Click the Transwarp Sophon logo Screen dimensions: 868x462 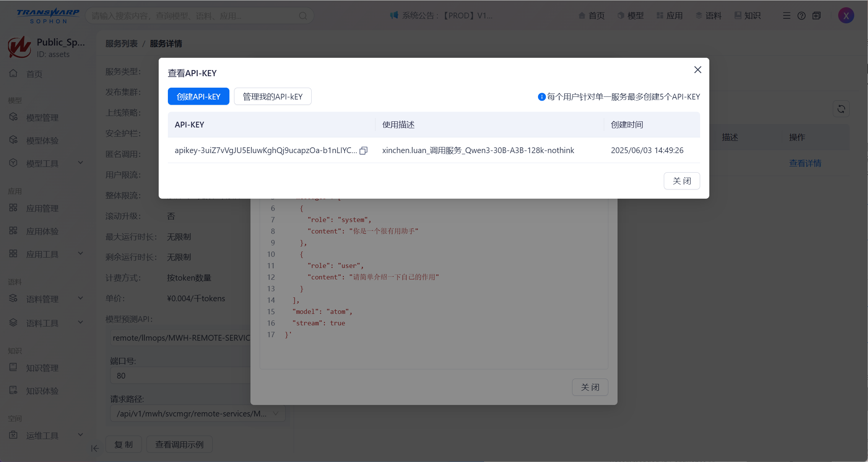click(48, 16)
